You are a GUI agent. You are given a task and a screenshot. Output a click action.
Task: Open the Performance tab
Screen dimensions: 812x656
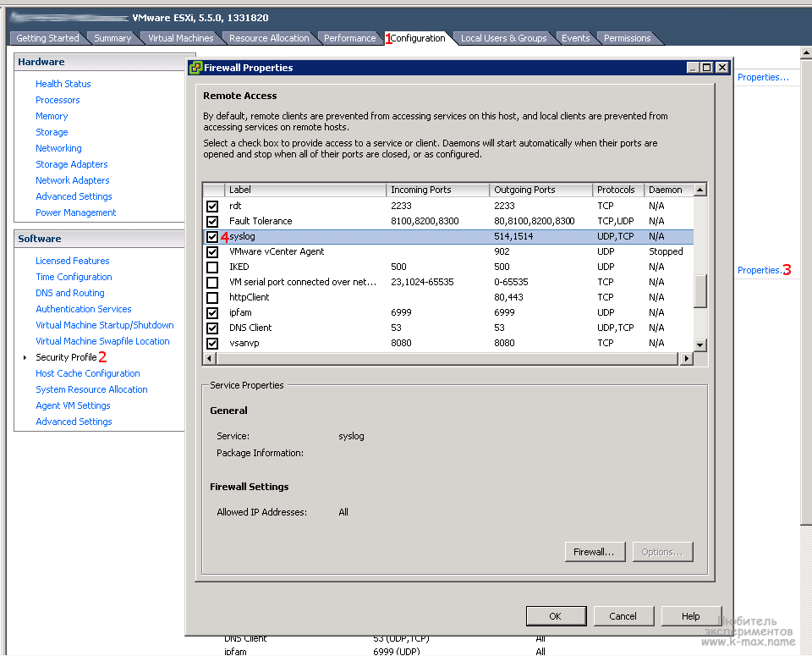349,38
